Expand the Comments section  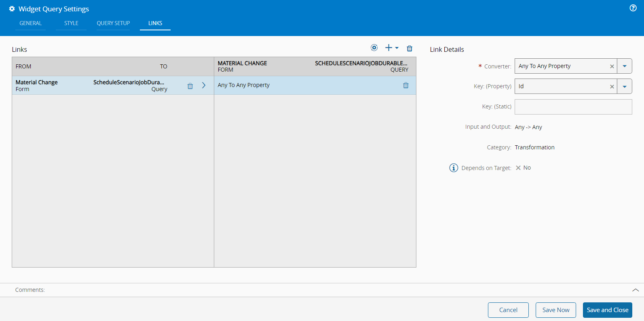(635, 290)
